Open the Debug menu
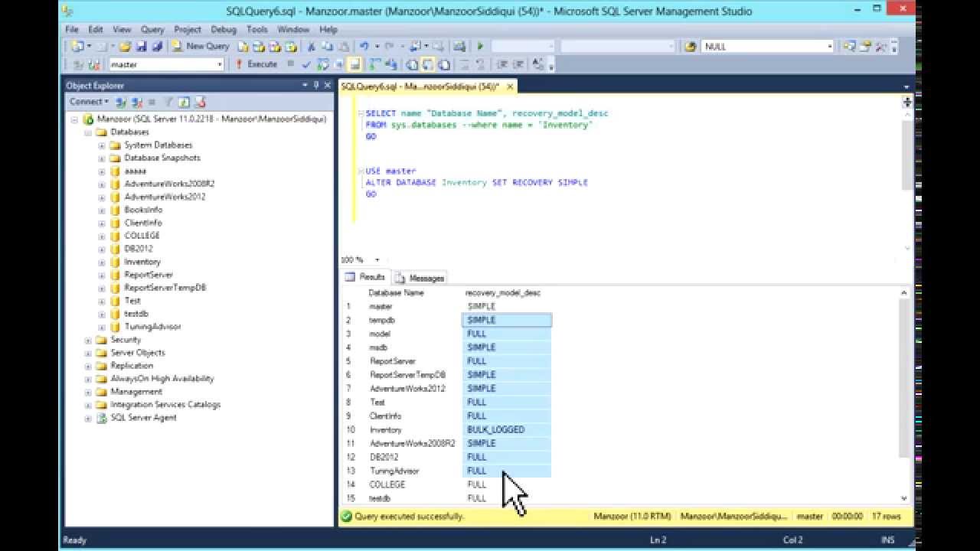The height and width of the screenshot is (551, 980). [x=224, y=29]
